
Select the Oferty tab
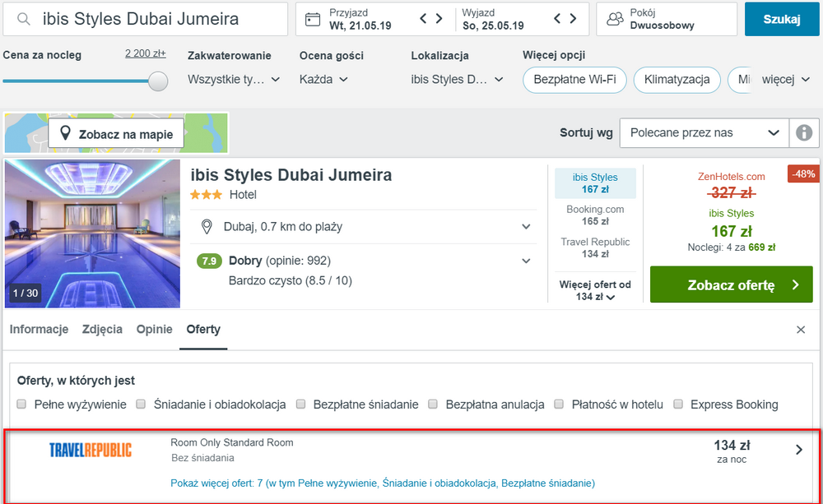pyautogui.click(x=203, y=330)
